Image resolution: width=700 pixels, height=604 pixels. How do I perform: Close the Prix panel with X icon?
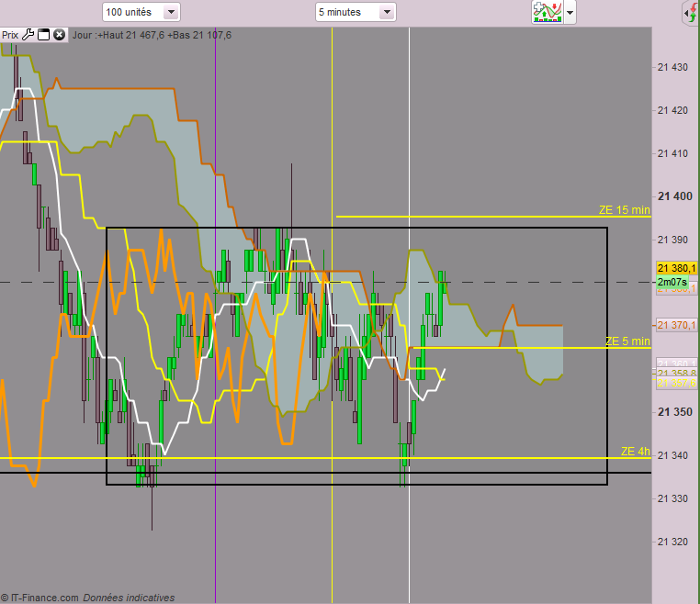[59, 35]
